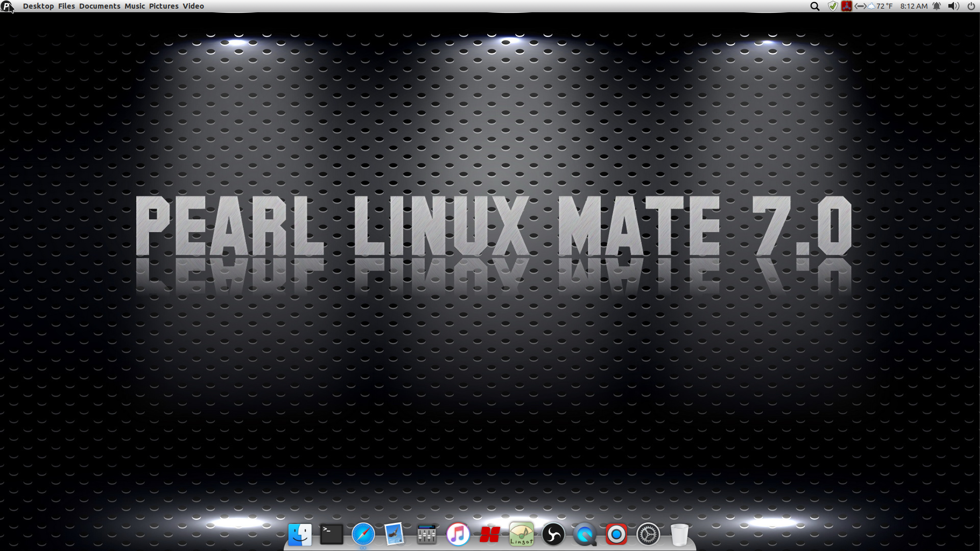Launch Lingot tuner from the dock
The height and width of the screenshot is (551, 980).
(x=521, y=534)
